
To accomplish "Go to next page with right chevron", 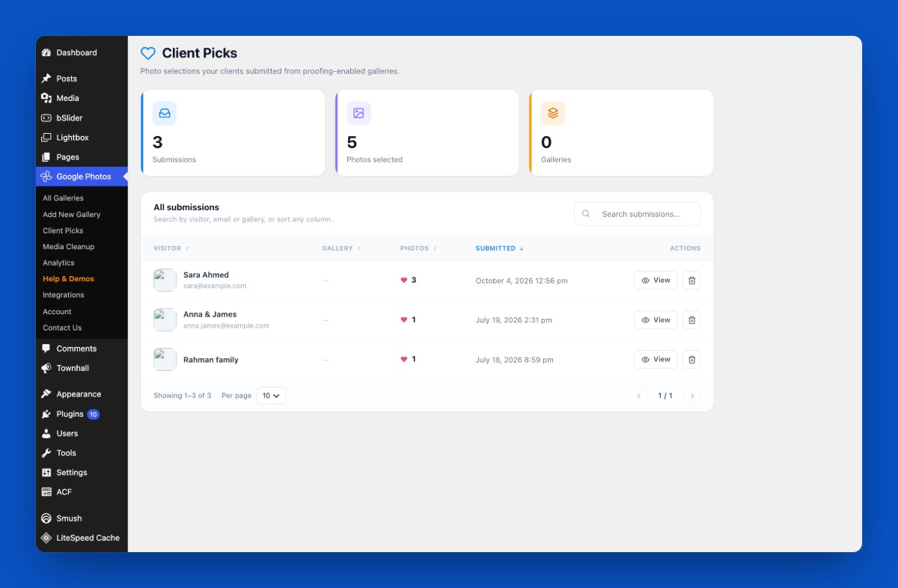I will (692, 396).
